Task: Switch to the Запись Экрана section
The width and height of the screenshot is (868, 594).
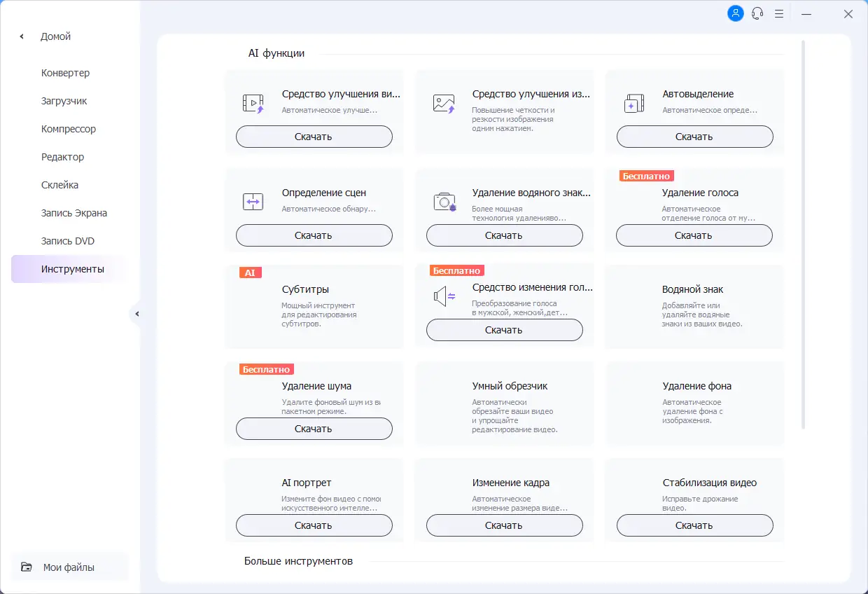Action: pos(73,213)
